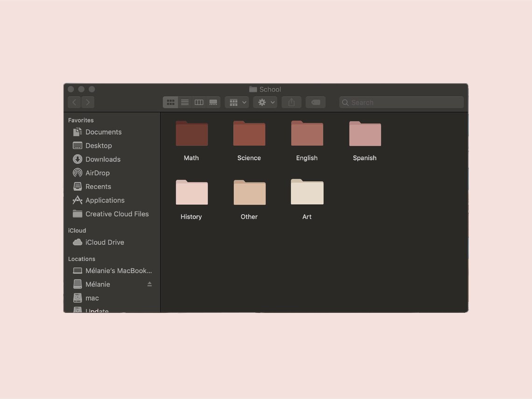The width and height of the screenshot is (532, 399).
Task: Switch to Gallery view
Action: (x=213, y=102)
